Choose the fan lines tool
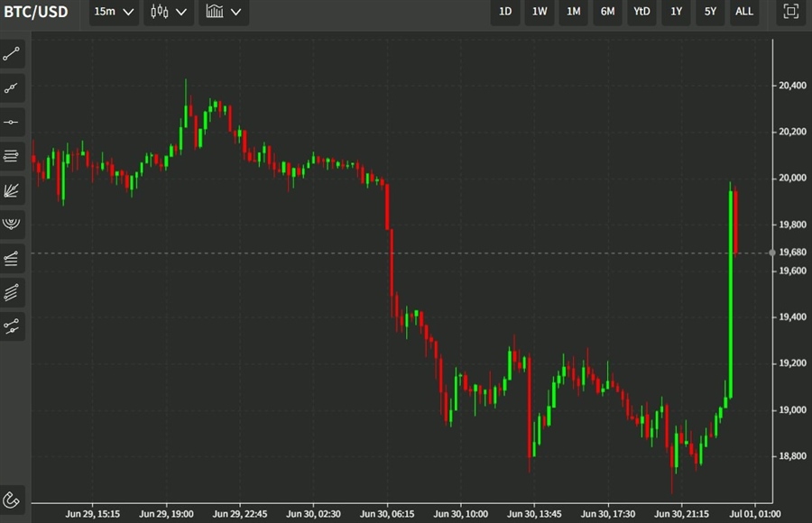 coord(13,190)
